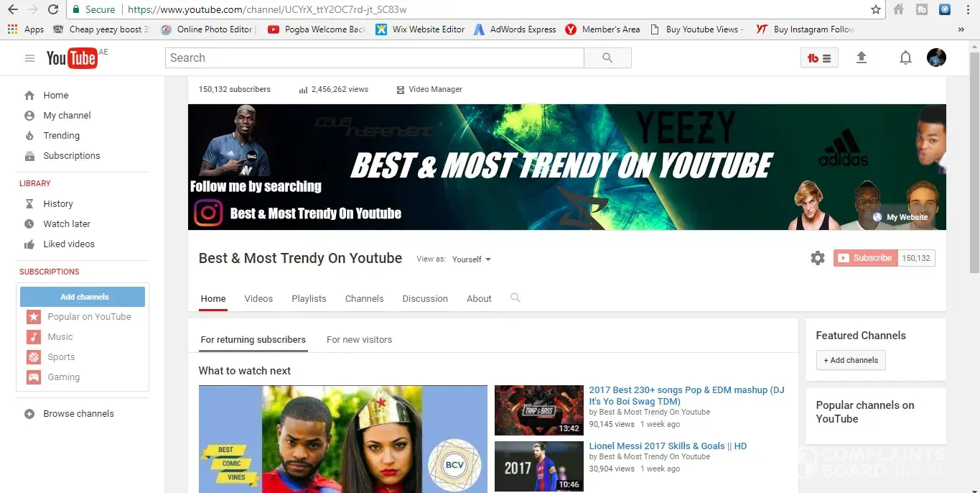Open channel settings gear icon
This screenshot has height=493, width=980.
pos(818,258)
